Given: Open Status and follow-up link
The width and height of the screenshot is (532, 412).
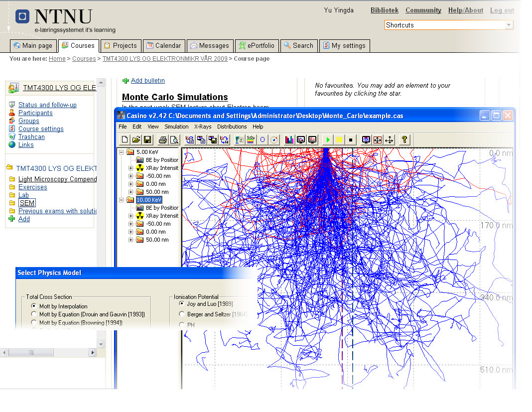Looking at the screenshot, I should click(47, 105).
